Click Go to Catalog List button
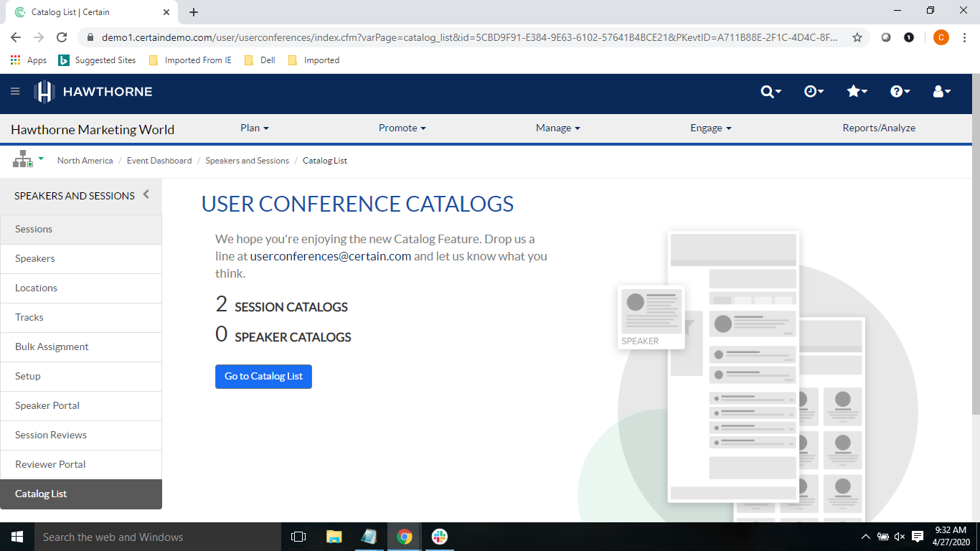 tap(263, 377)
